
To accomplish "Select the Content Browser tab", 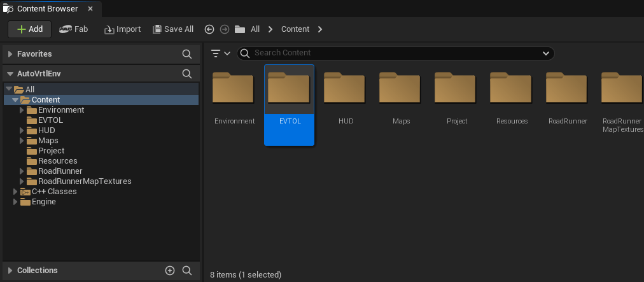I will 47,9.
